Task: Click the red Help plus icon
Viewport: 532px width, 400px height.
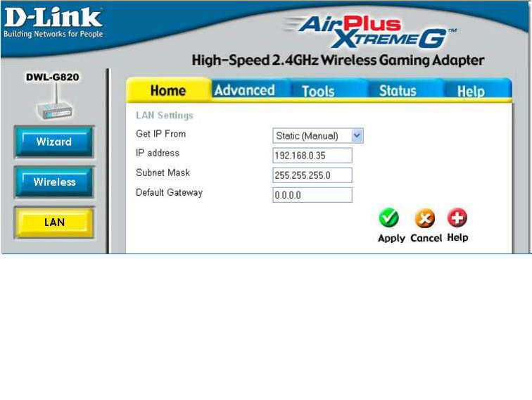Action: pos(457,218)
